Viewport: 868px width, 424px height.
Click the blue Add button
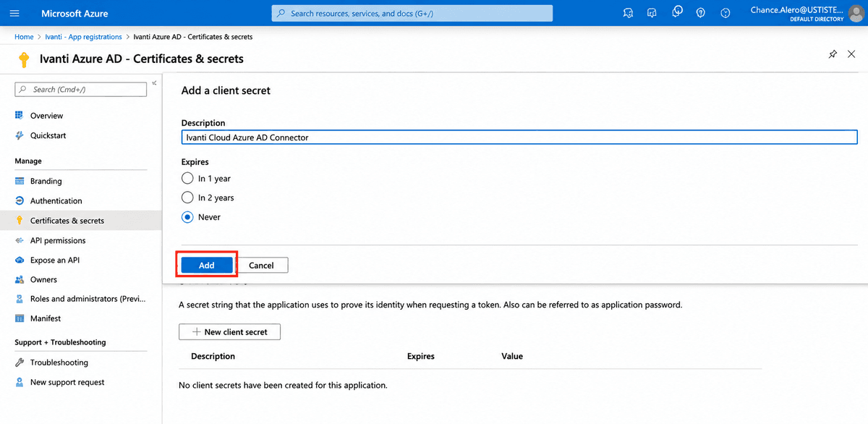(x=207, y=266)
